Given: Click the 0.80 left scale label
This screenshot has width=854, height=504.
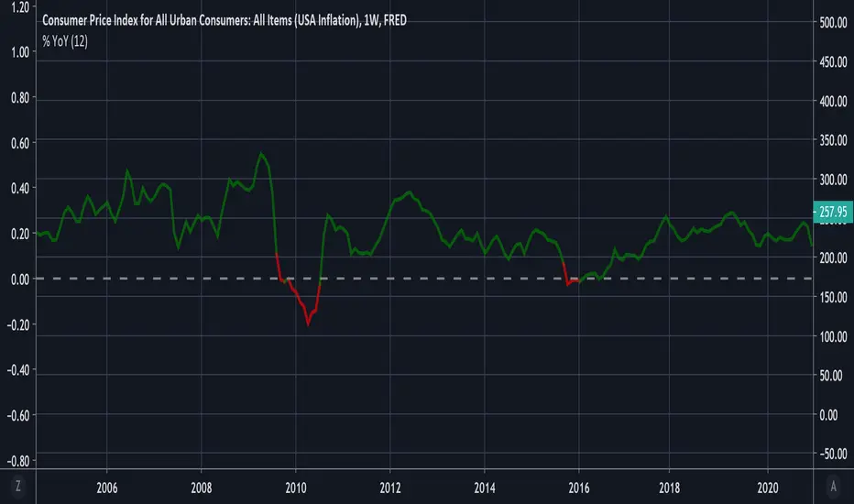Looking at the screenshot, I should click(x=20, y=98).
